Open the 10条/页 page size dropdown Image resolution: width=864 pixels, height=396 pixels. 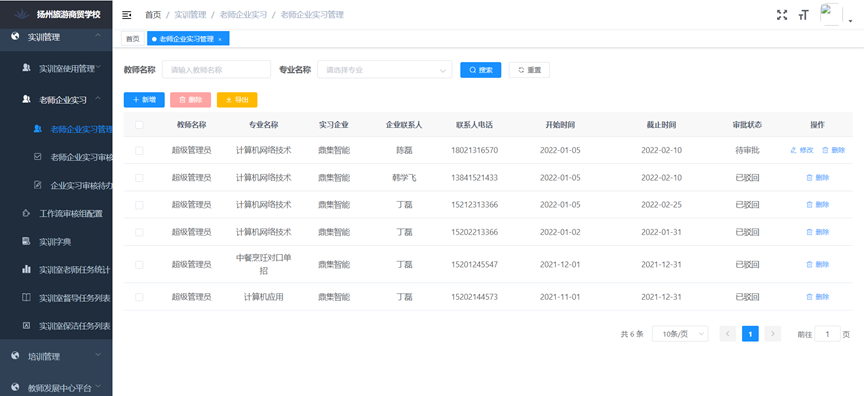[x=680, y=334]
